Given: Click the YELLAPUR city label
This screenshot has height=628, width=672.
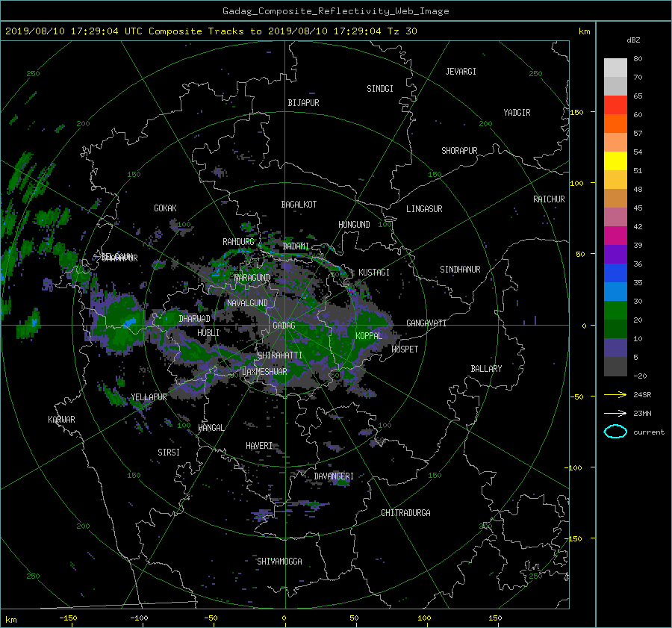Looking at the screenshot, I should pos(149,397).
